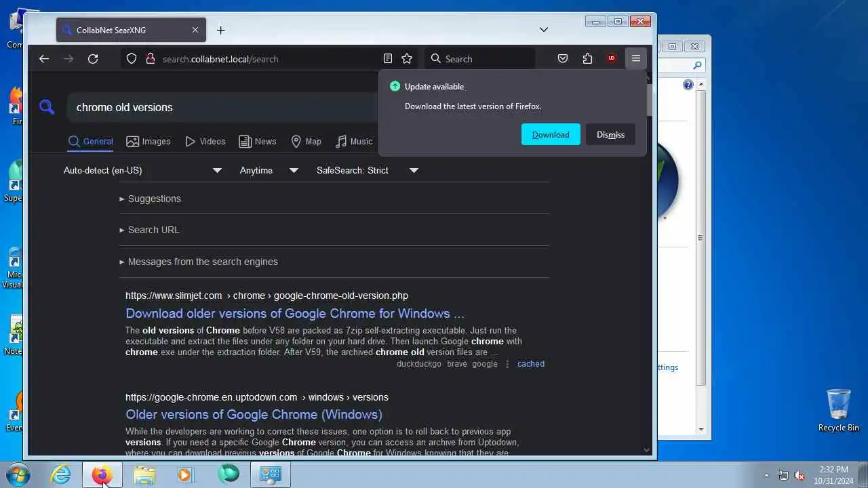Click the uptodown.com result URL
The image size is (868, 488).
tap(257, 397)
